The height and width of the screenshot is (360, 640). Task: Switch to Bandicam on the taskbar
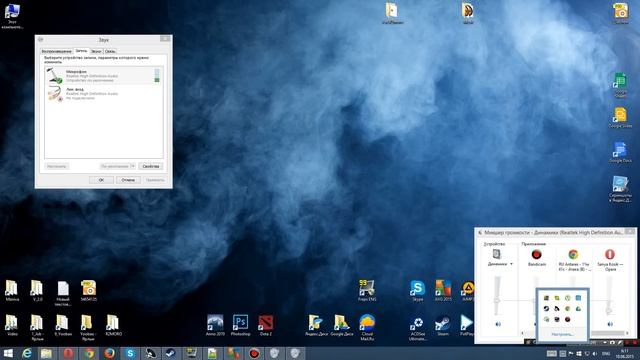(254, 353)
